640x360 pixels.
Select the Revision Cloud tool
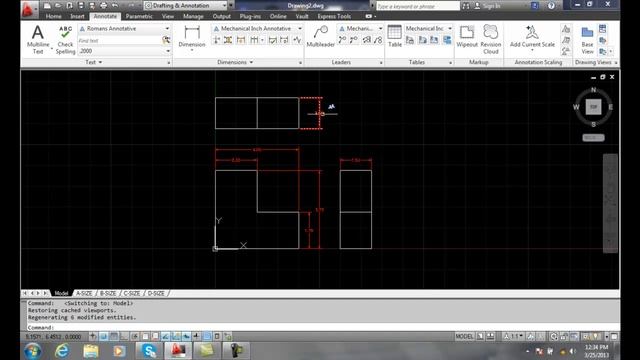click(491, 39)
